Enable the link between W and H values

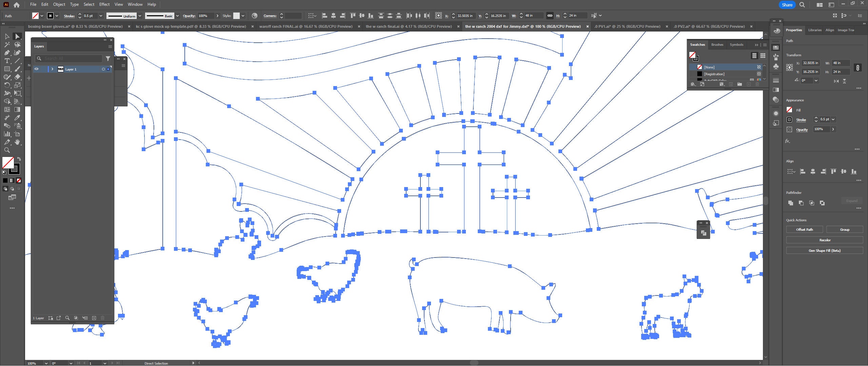point(550,15)
